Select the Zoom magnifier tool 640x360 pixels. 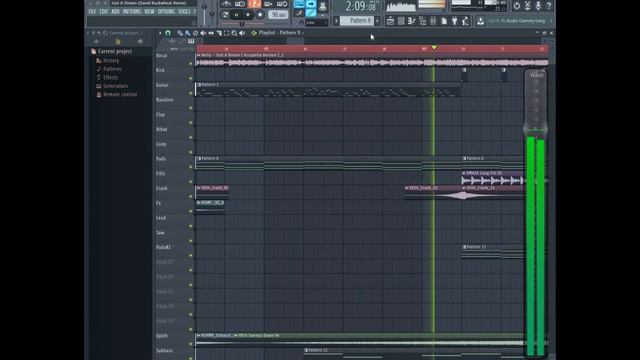click(x=234, y=33)
